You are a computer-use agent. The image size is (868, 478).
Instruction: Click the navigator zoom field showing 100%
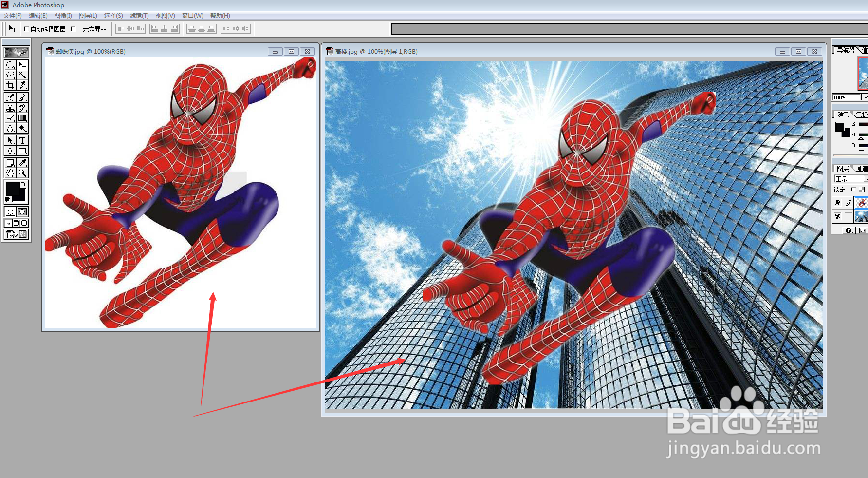pos(846,97)
